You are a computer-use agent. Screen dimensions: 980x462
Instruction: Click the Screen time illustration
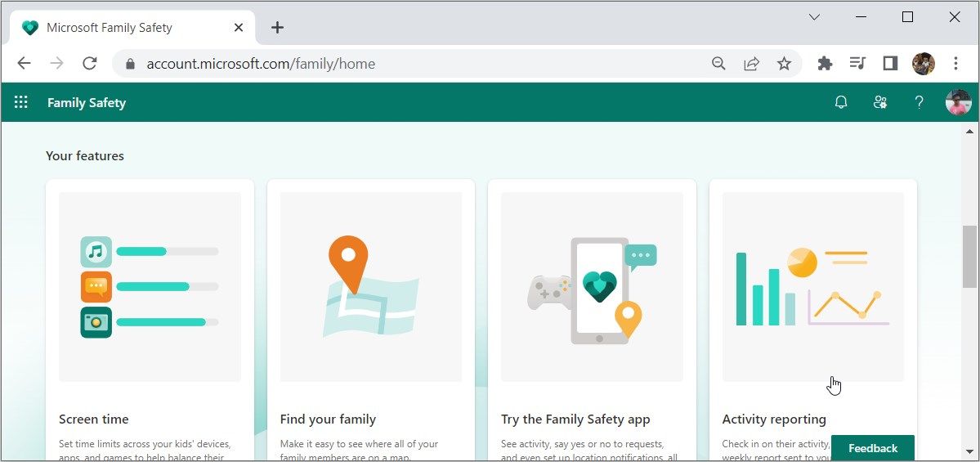click(x=150, y=287)
